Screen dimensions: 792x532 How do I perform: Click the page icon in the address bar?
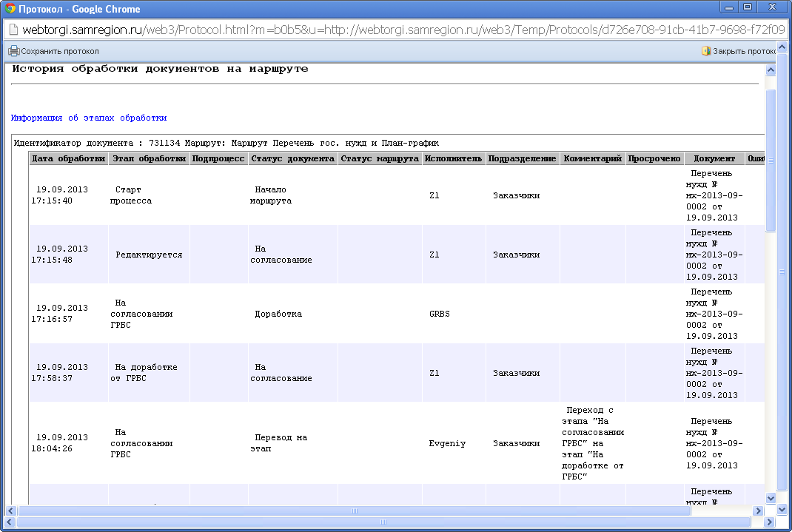tap(14, 30)
